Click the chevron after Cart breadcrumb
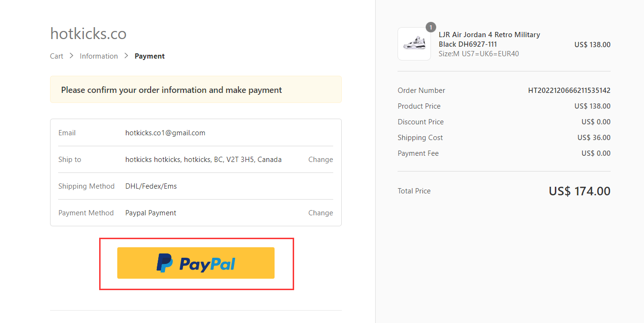The image size is (644, 323). click(x=72, y=56)
